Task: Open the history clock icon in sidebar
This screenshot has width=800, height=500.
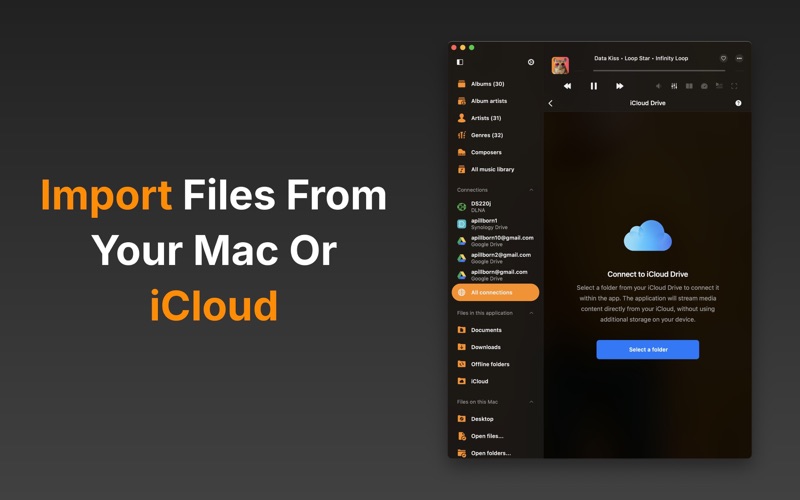Action: [531, 62]
